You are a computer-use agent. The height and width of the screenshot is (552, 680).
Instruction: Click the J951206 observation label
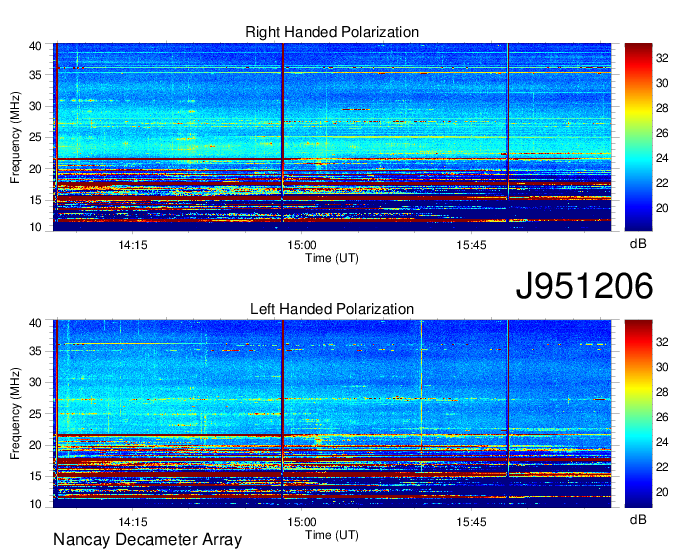coord(584,286)
